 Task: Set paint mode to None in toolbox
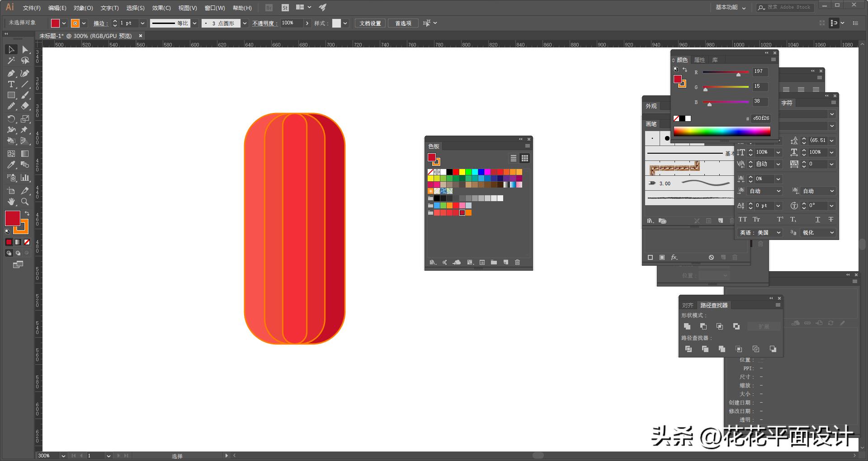coord(27,242)
